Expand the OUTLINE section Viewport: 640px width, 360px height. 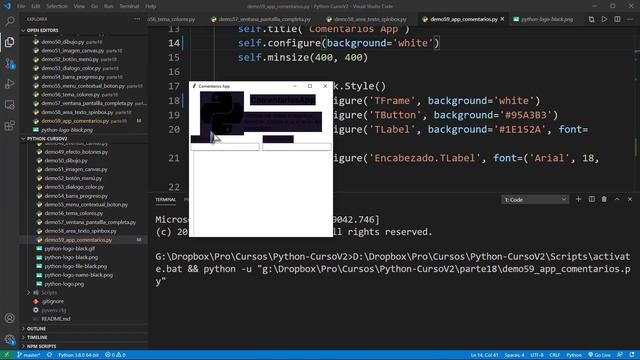tap(36, 329)
